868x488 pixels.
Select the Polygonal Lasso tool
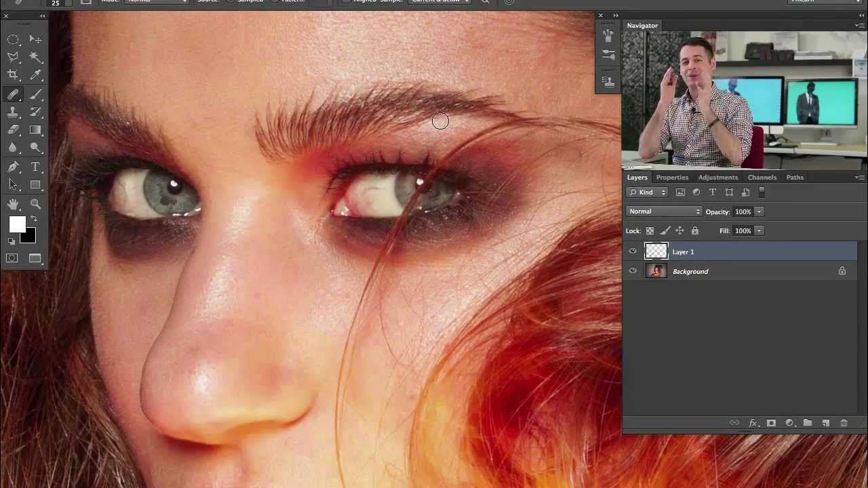[13, 58]
